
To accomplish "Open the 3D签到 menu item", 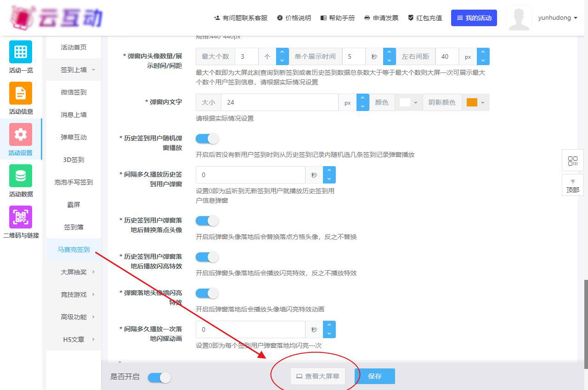I will point(73,160).
